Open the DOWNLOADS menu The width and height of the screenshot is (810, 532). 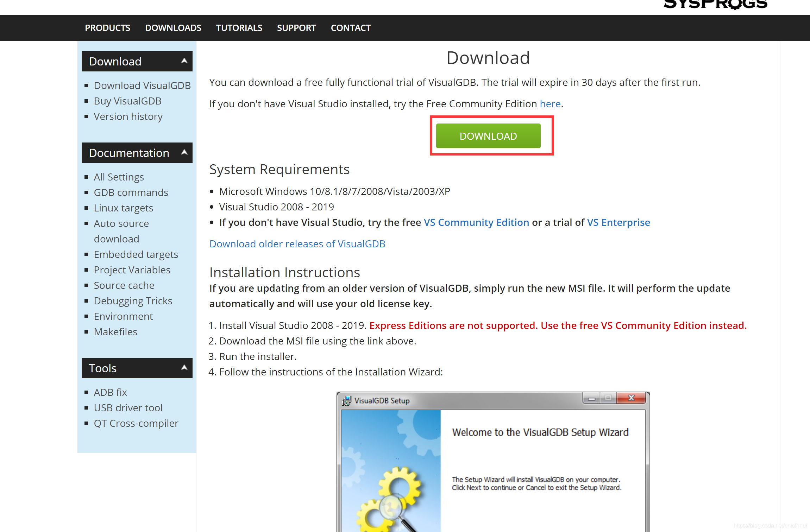click(173, 27)
